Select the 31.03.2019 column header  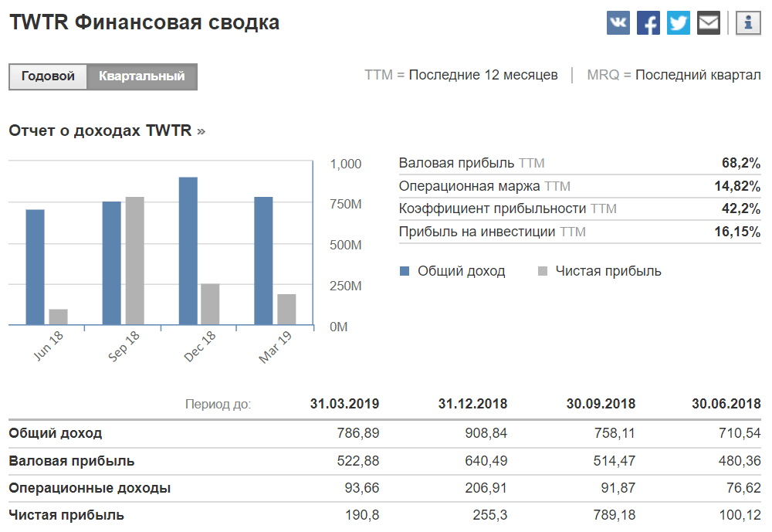(344, 404)
